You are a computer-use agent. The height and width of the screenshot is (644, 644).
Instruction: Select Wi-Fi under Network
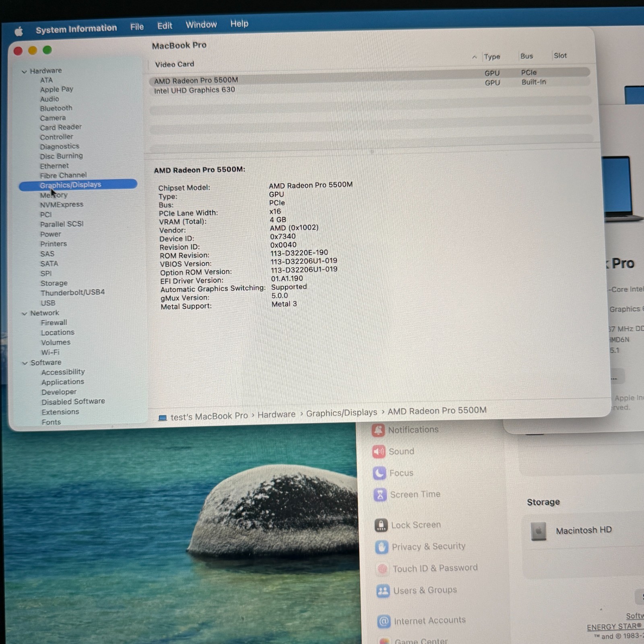50,353
